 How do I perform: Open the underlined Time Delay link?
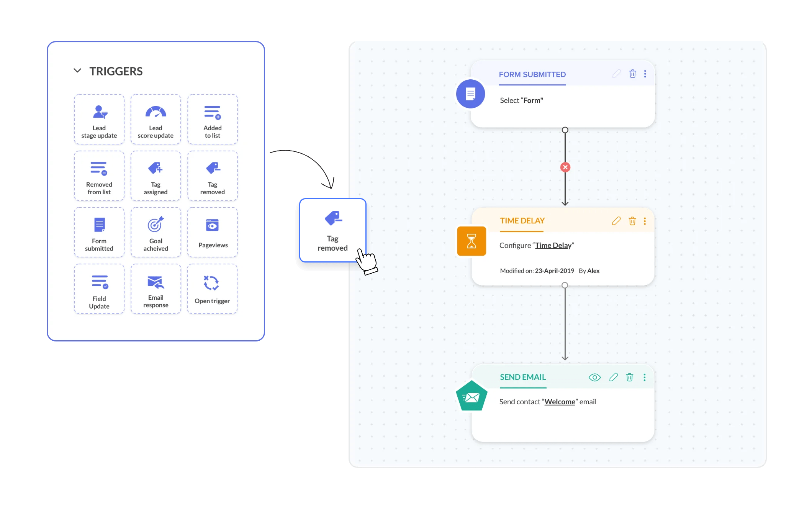click(553, 245)
